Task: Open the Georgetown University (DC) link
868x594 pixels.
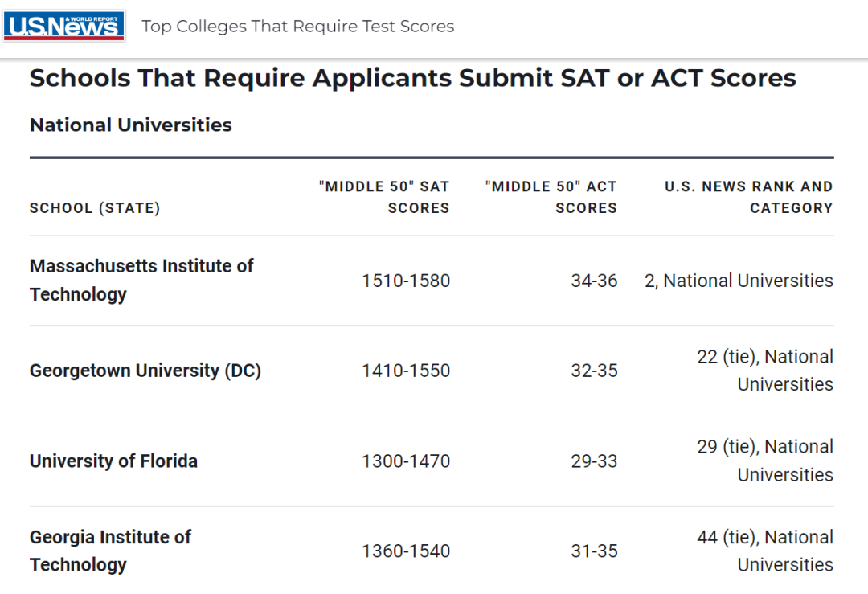Action: [145, 371]
